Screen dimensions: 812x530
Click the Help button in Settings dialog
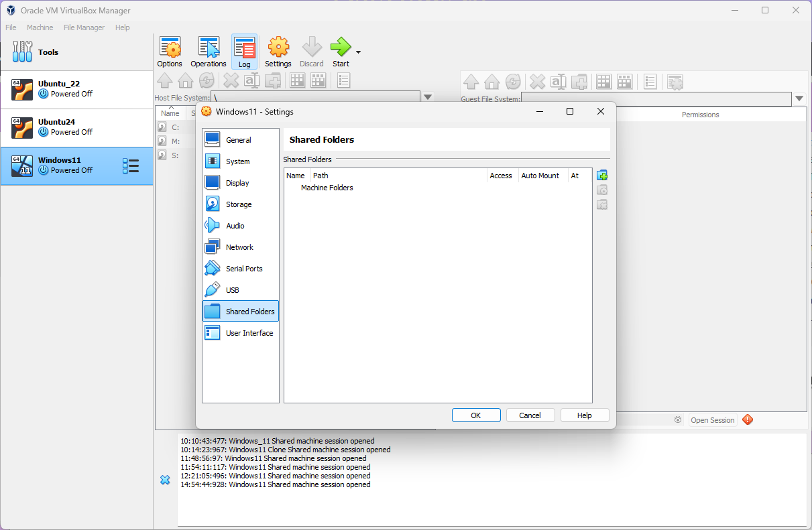coord(585,415)
